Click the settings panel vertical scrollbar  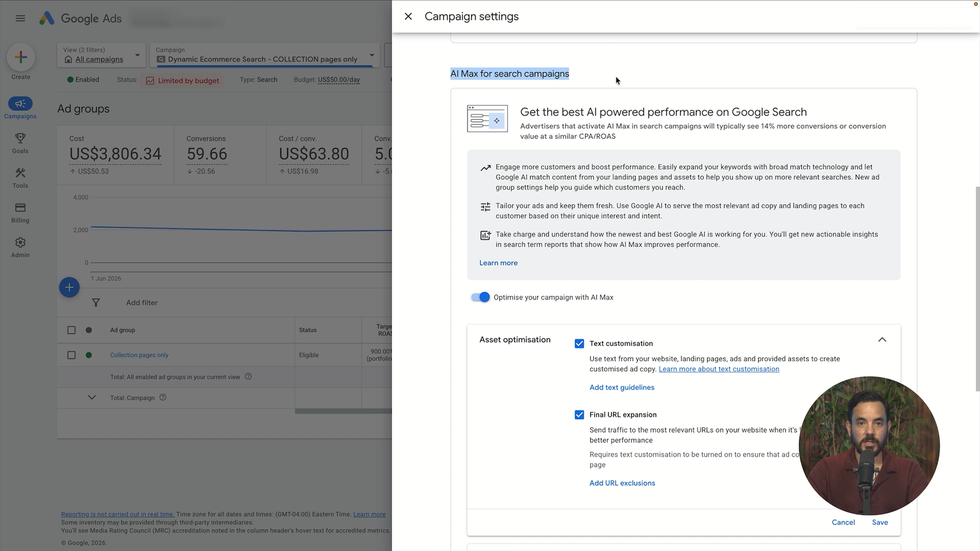click(x=978, y=289)
